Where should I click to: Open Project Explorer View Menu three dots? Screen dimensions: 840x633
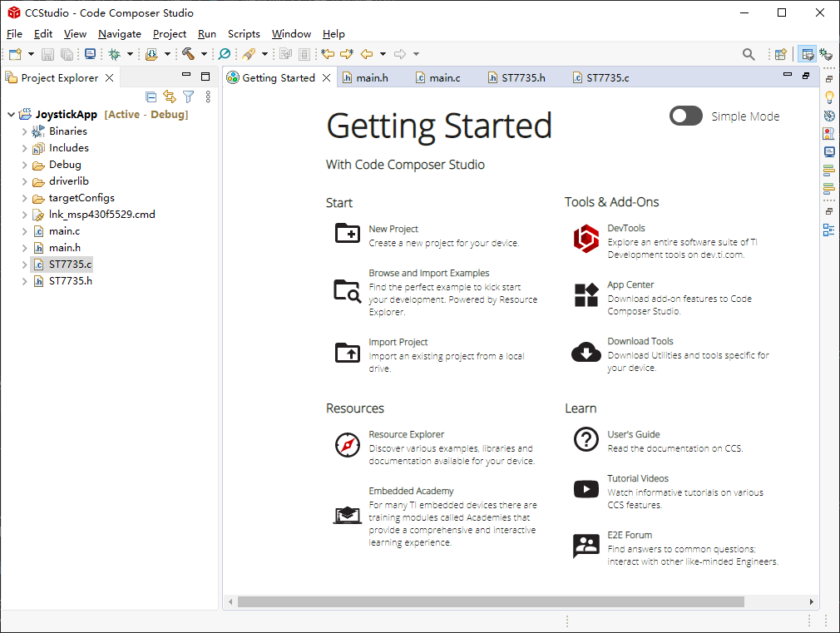click(x=208, y=96)
